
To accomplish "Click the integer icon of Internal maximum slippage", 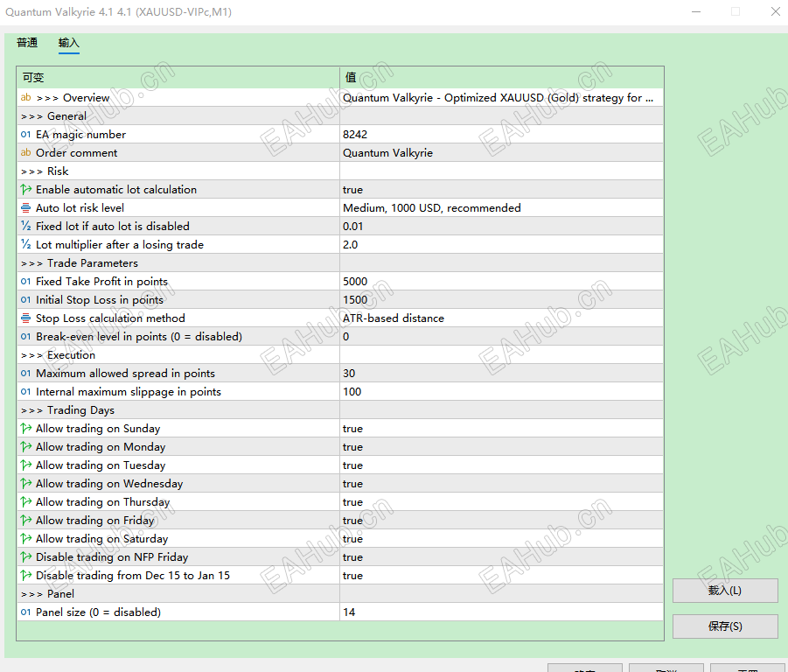I will pyautogui.click(x=25, y=391).
